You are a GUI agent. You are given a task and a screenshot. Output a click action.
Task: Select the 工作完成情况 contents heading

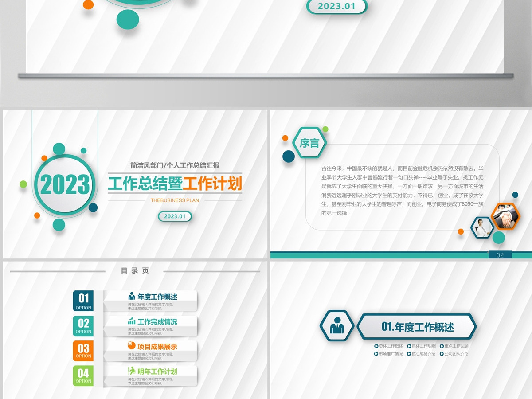pos(157,321)
